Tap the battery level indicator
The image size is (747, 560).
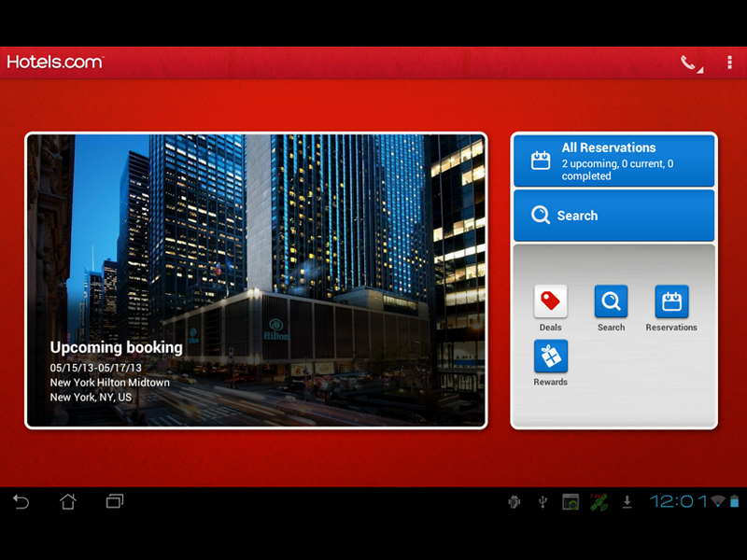[734, 502]
